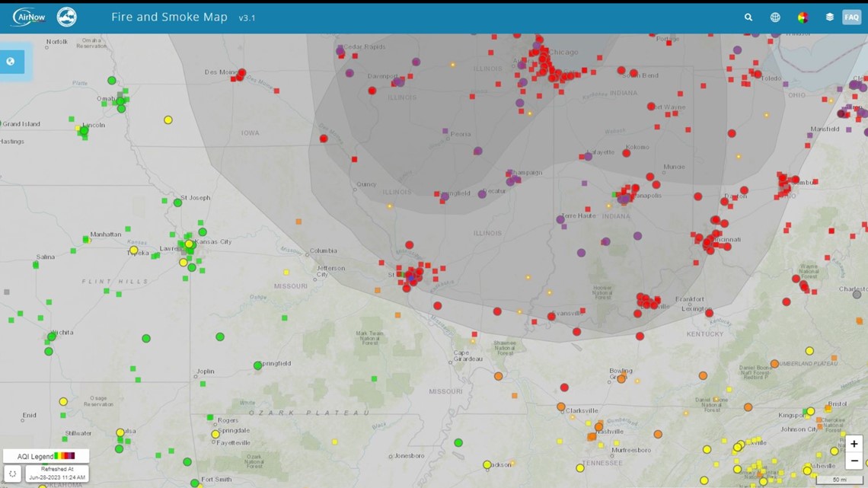The height and width of the screenshot is (488, 868).
Task: Select the red monitor circle near Des Moines
Action: coord(241,74)
